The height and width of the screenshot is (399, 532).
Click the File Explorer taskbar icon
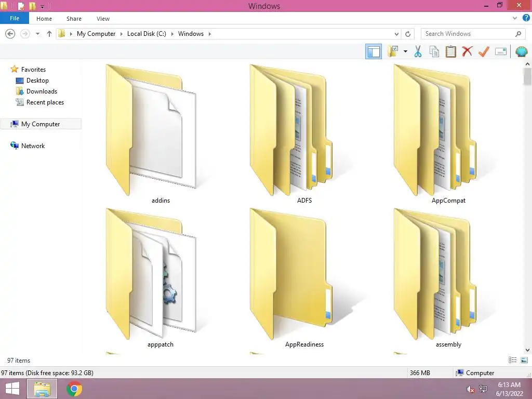click(x=42, y=389)
